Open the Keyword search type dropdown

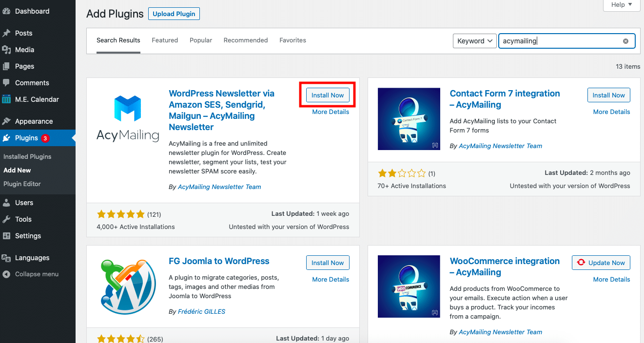click(475, 41)
